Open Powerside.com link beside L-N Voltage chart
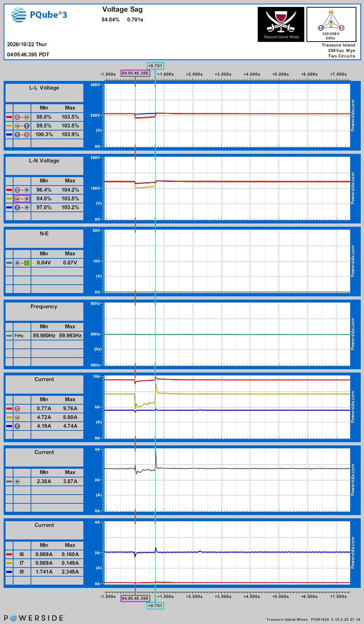The image size is (364, 624). 353,188
